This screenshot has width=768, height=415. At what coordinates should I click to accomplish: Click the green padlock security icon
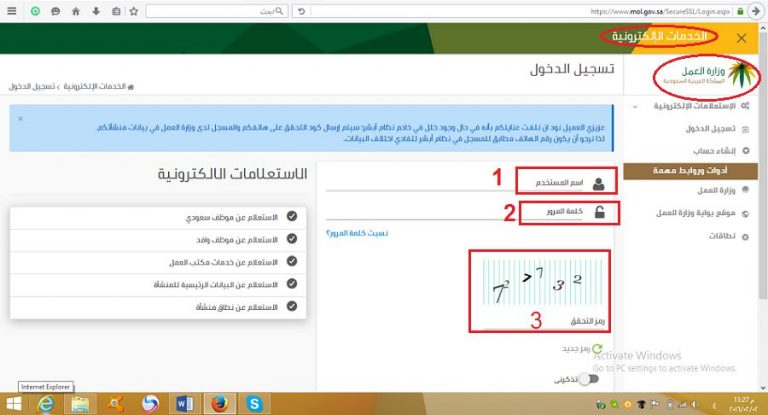741,11
